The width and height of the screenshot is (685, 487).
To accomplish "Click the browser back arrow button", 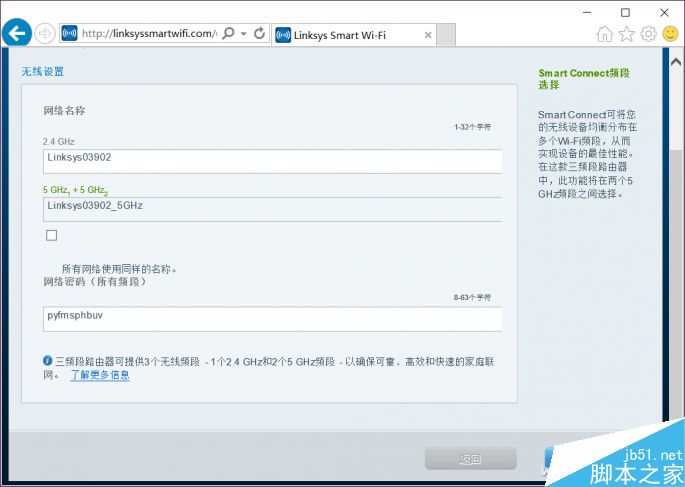I will coord(17,33).
